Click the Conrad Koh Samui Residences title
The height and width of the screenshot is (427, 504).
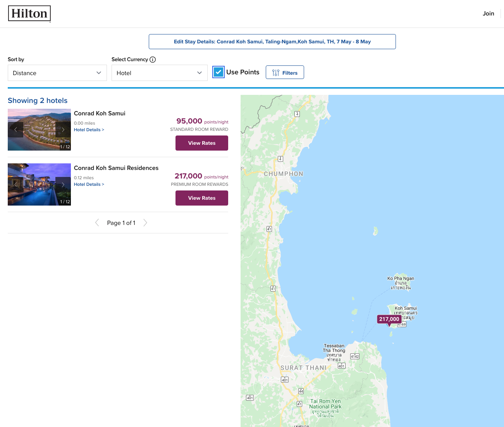pyautogui.click(x=116, y=168)
